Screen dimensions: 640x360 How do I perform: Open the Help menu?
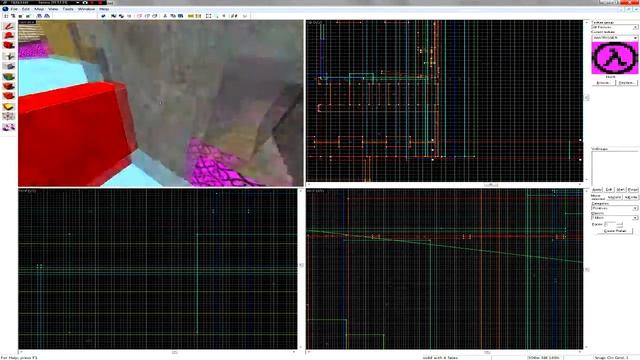[104, 9]
